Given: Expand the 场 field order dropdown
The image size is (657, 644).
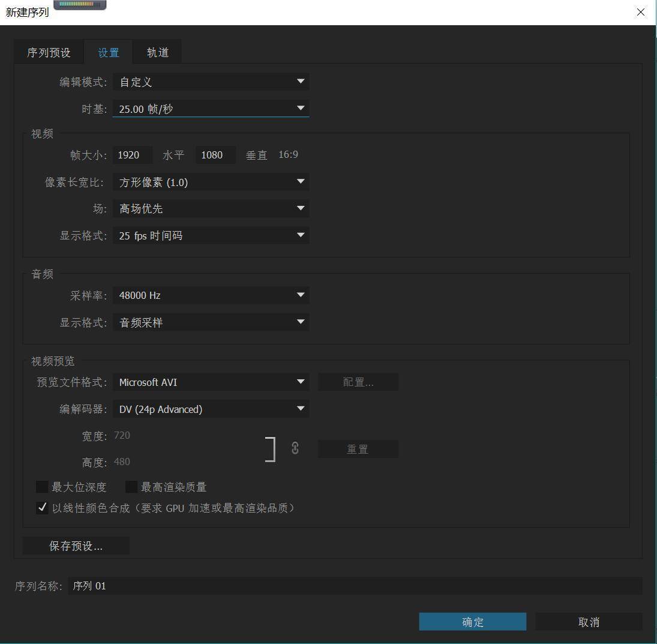Looking at the screenshot, I should tap(211, 208).
